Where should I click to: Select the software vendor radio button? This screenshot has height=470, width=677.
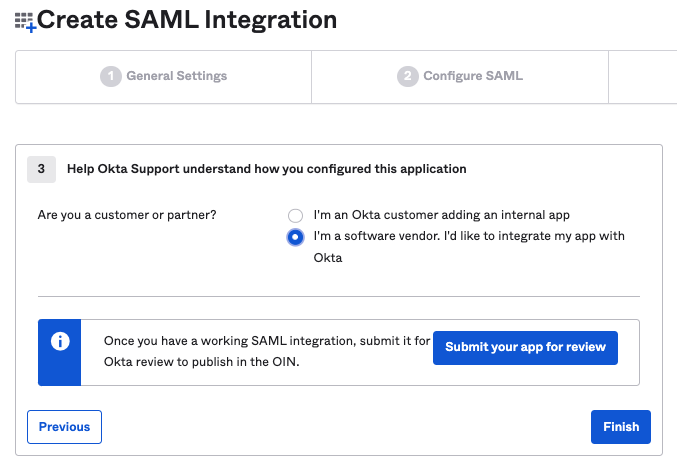click(x=294, y=237)
